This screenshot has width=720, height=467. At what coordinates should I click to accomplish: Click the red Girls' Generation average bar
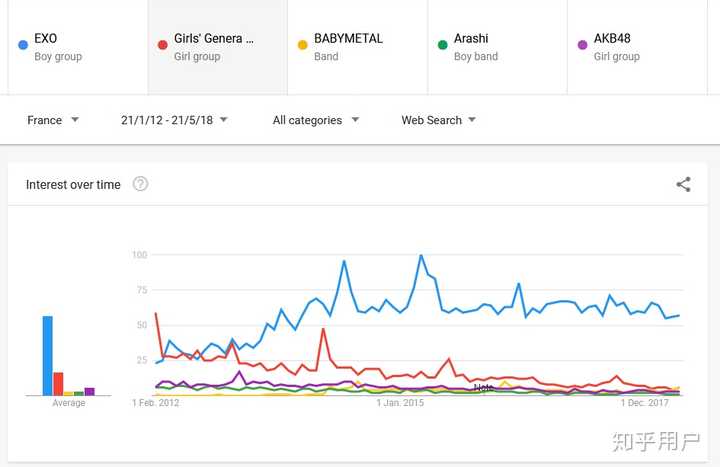(58, 384)
